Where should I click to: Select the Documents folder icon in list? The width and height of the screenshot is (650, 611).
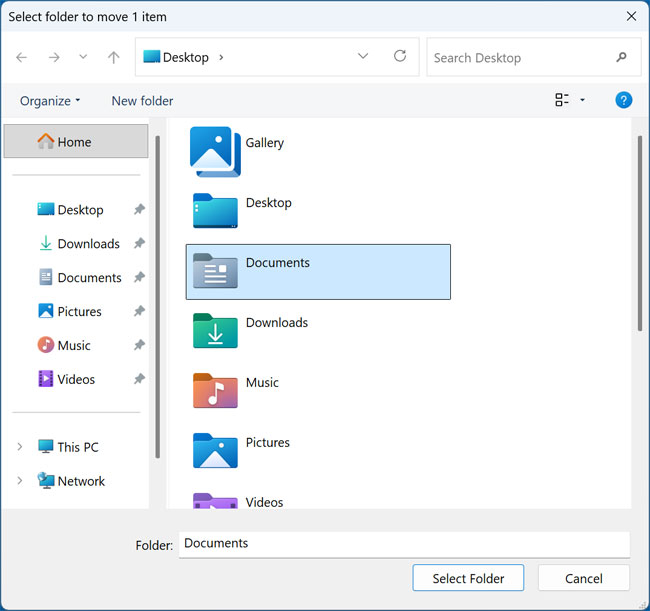(x=215, y=271)
